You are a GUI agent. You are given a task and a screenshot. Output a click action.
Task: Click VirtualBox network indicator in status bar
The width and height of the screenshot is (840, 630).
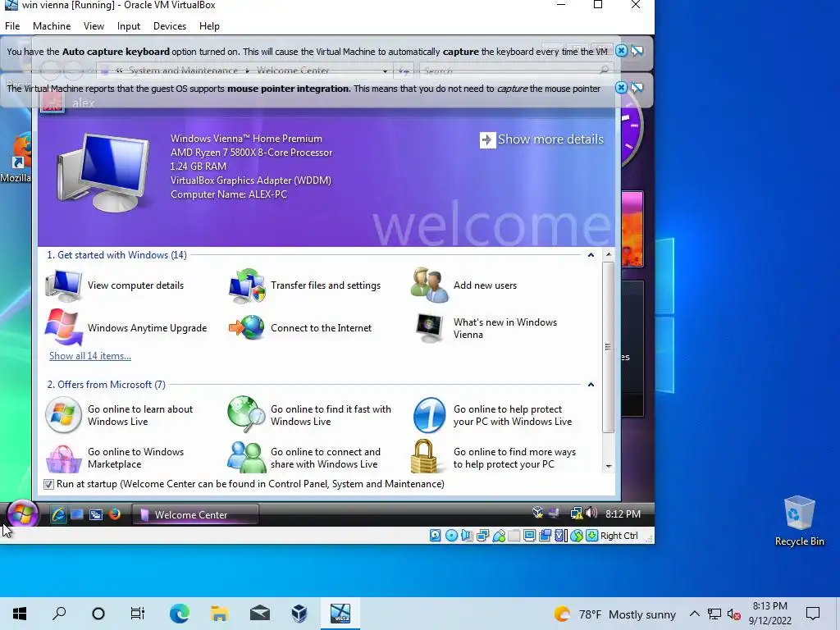482,536
